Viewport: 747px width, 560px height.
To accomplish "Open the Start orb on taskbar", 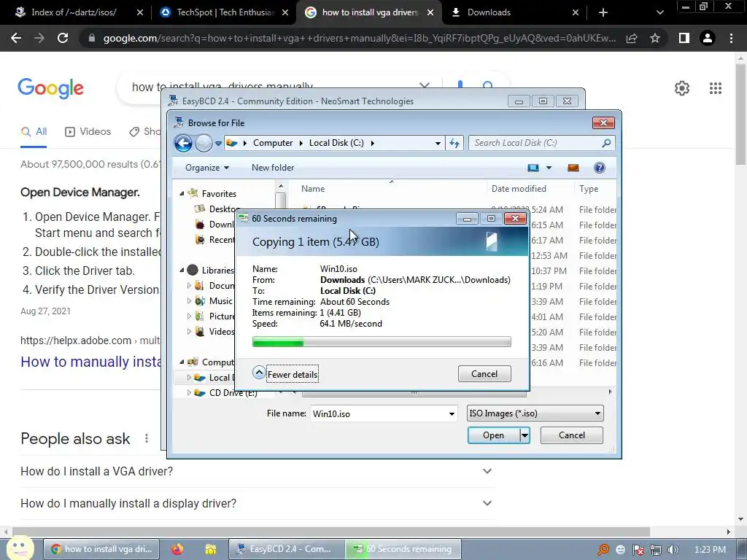I will [20, 548].
